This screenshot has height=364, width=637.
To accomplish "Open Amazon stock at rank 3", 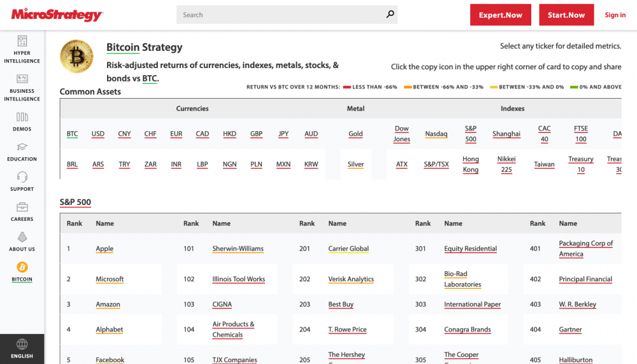I will coord(108,304).
